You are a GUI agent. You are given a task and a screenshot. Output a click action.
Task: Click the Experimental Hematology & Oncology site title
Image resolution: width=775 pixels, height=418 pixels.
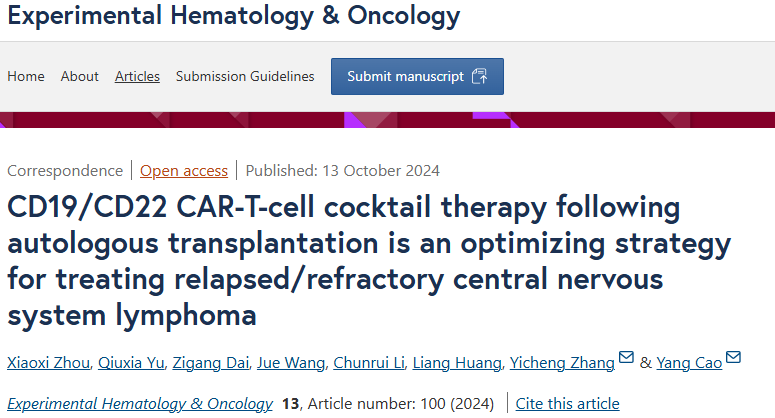[234, 15]
